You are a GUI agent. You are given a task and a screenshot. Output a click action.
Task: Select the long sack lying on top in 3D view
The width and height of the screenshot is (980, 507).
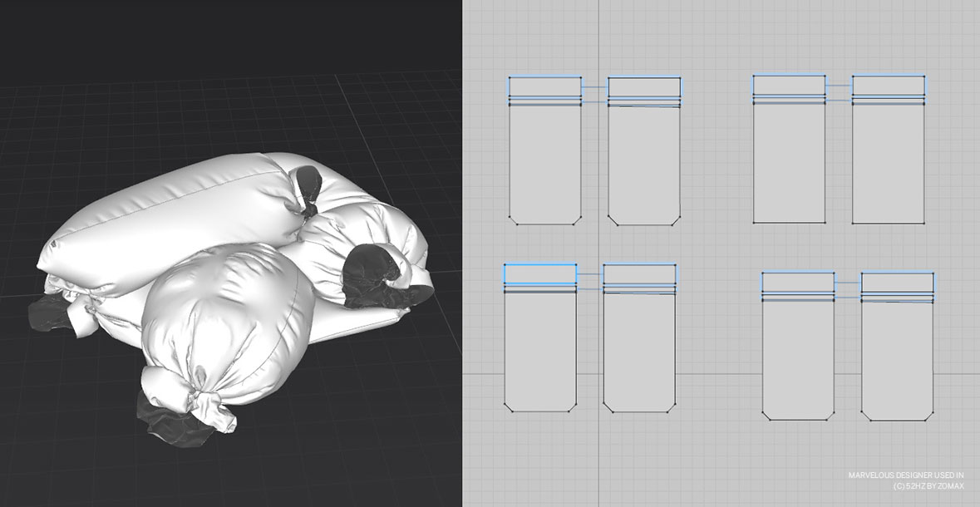(x=169, y=225)
